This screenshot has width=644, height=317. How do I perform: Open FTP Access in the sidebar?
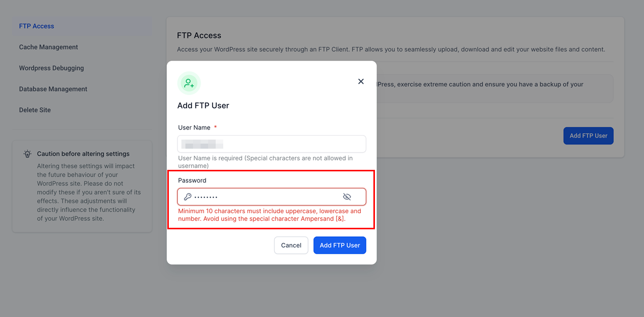tap(37, 26)
